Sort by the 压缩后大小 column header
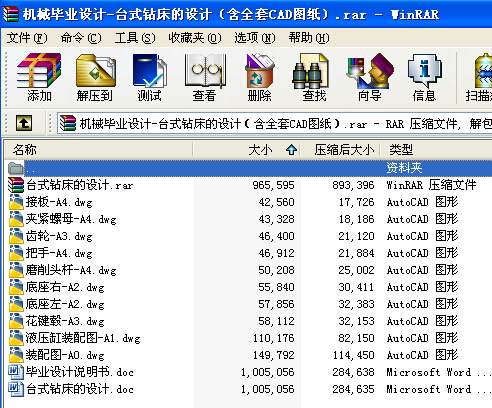This screenshot has height=408, width=492. click(x=340, y=150)
